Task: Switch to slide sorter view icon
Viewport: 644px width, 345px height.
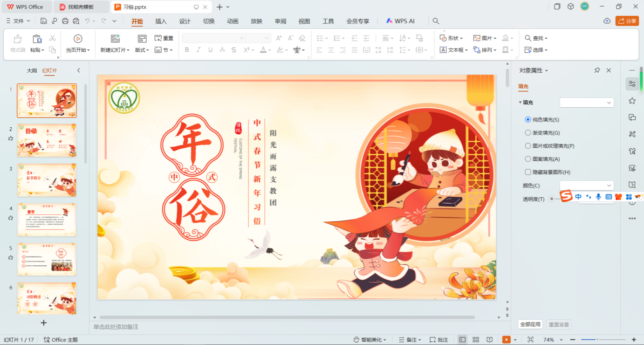Action: tap(476, 340)
